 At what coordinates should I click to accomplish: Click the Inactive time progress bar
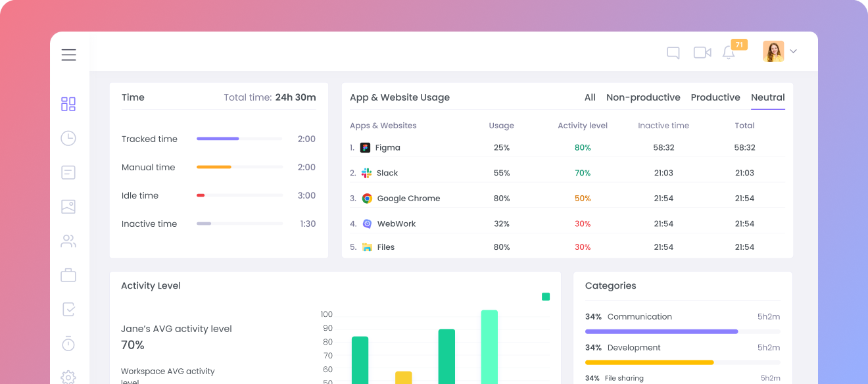[x=239, y=224]
